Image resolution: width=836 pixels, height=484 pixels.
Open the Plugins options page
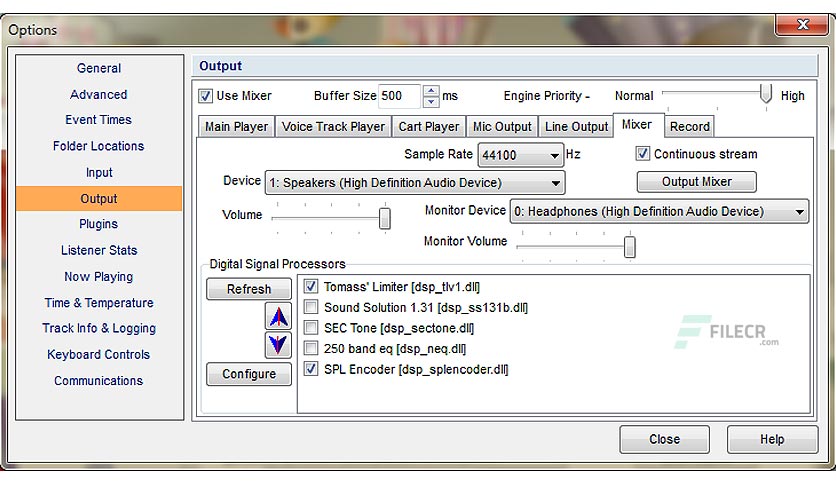click(x=99, y=224)
